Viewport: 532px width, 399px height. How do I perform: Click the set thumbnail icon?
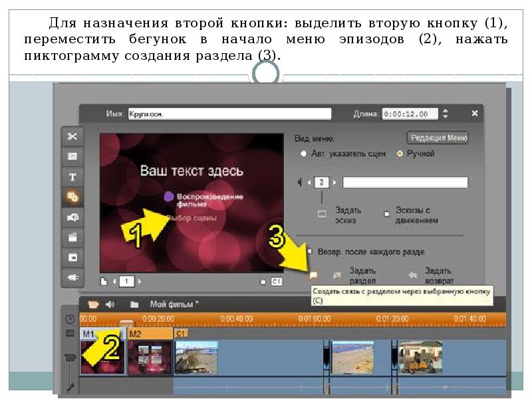323,213
